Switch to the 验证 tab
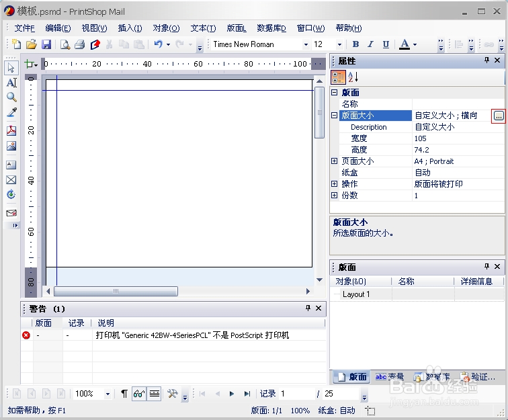 (x=478, y=376)
